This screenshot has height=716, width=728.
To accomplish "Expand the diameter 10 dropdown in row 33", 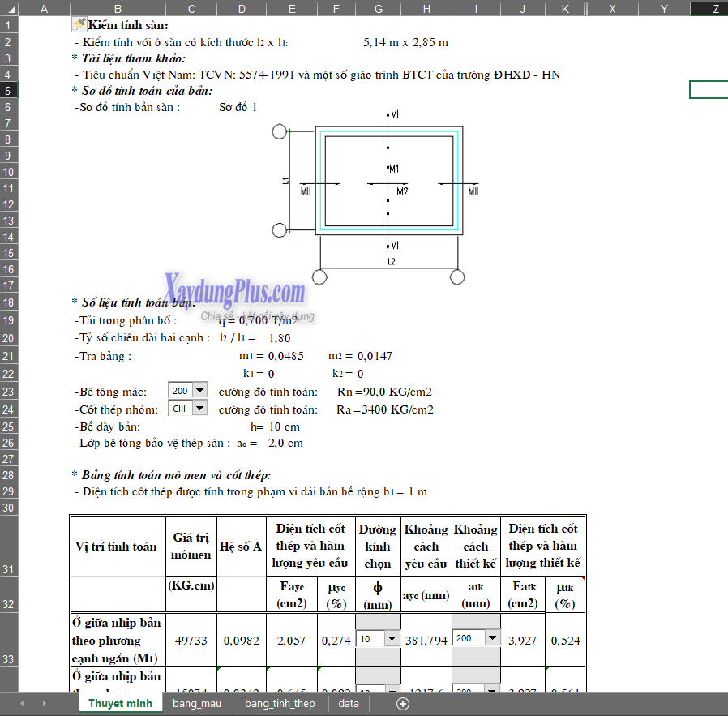I will [392, 639].
